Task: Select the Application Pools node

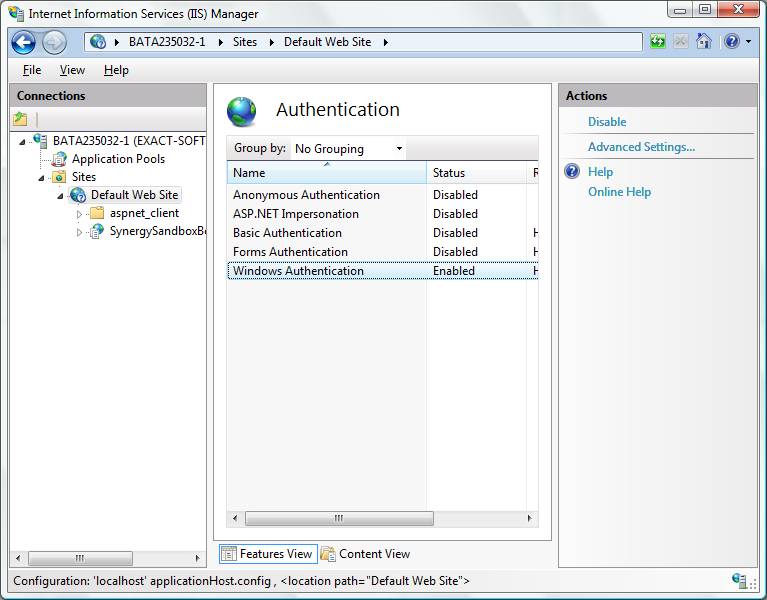Action: click(118, 159)
